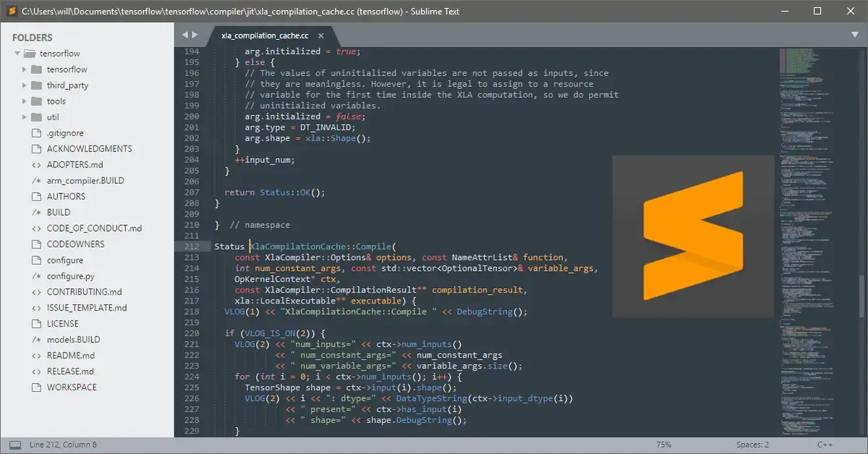Viewport: 868px width, 454px height.
Task: Click the CODE_OF_CONDUCT.md markup icon
Action: pos(37,229)
